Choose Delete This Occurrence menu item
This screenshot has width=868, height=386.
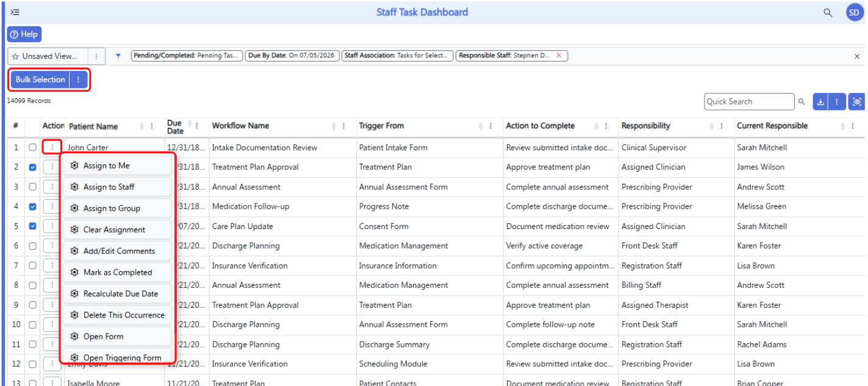118,315
